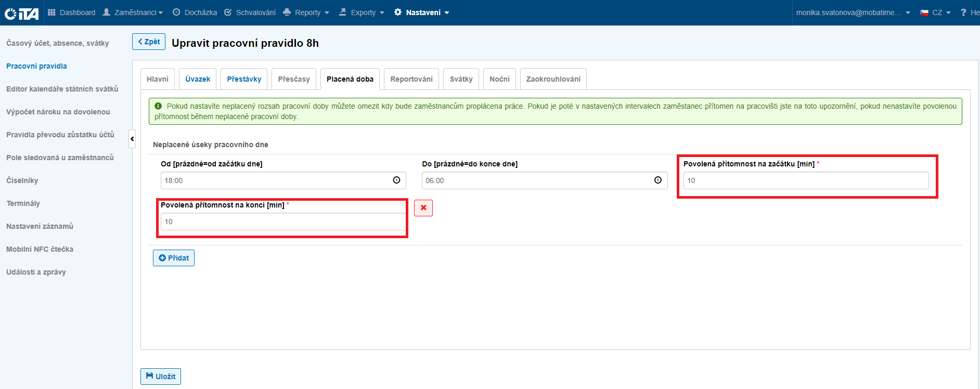The height and width of the screenshot is (389, 980).
Task: Expand the Zaměstnanci dropdown menu
Action: click(x=133, y=12)
